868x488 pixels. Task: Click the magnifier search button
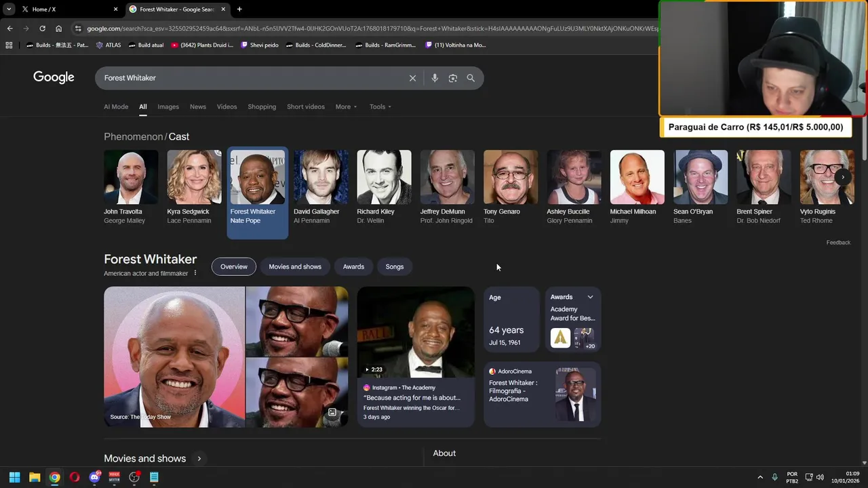(x=471, y=78)
